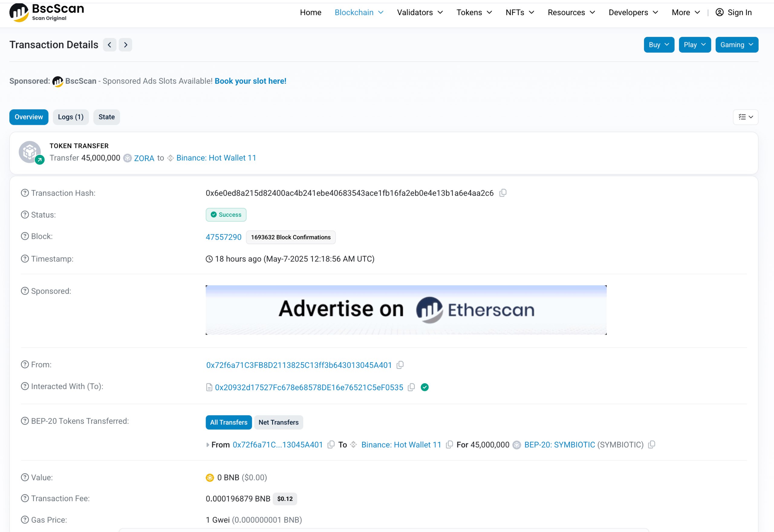
Task: Click the Success status badge
Action: tap(226, 215)
